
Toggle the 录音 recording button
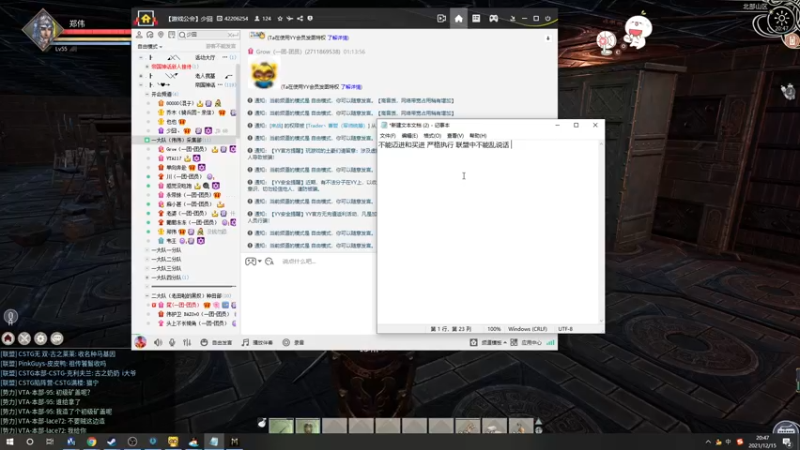293,342
